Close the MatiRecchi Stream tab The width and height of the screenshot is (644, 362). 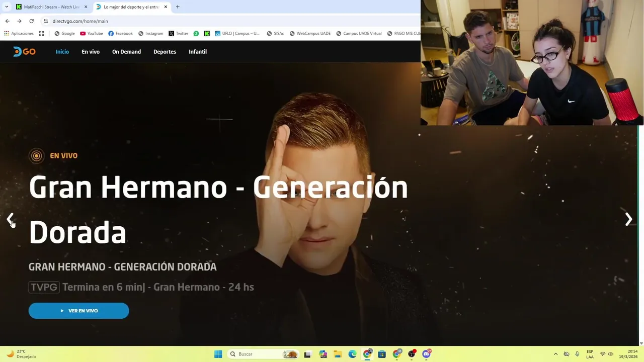(86, 7)
